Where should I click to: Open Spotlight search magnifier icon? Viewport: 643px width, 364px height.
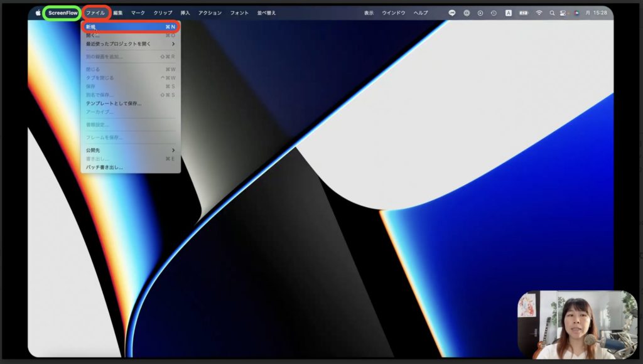(552, 13)
